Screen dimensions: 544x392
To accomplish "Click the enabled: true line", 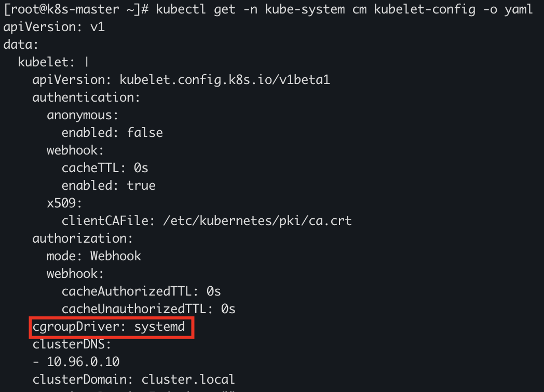I will [108, 185].
